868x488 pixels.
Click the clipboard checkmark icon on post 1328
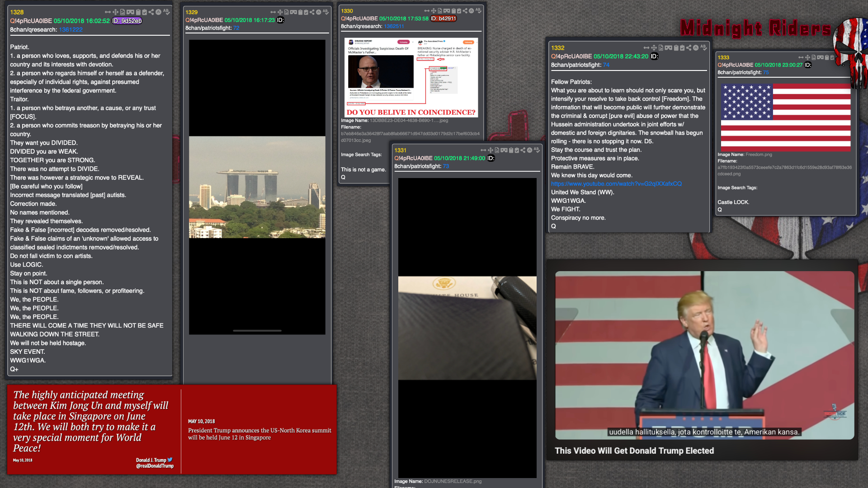click(x=145, y=12)
